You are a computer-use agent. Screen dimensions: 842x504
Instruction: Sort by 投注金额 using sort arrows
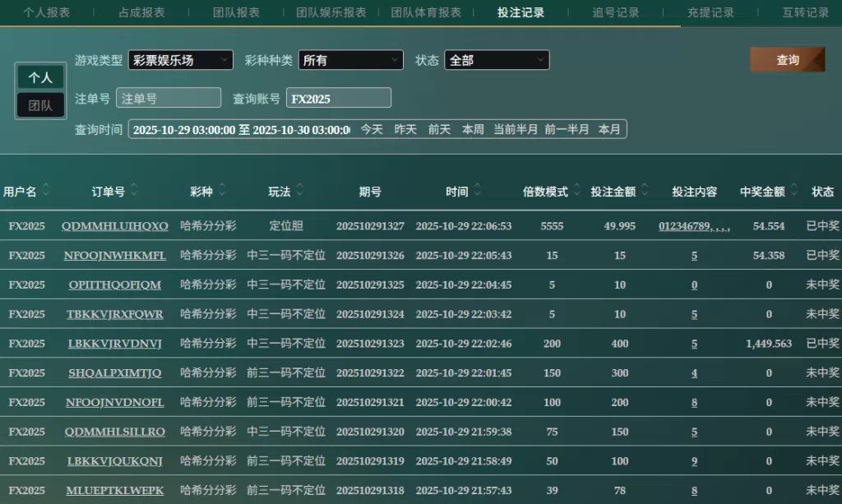(645, 191)
